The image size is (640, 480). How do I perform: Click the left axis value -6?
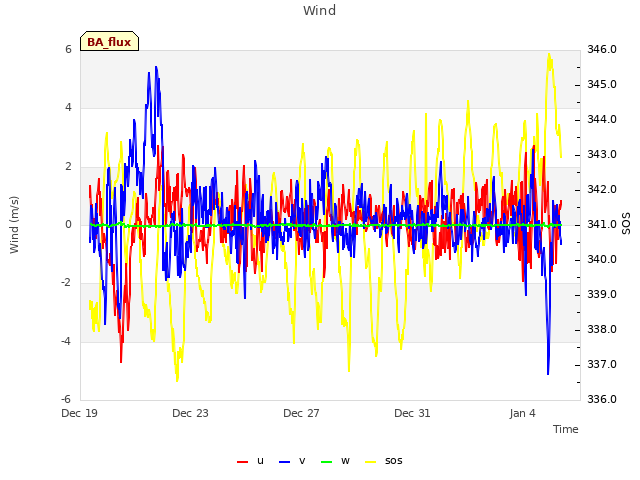point(67,399)
